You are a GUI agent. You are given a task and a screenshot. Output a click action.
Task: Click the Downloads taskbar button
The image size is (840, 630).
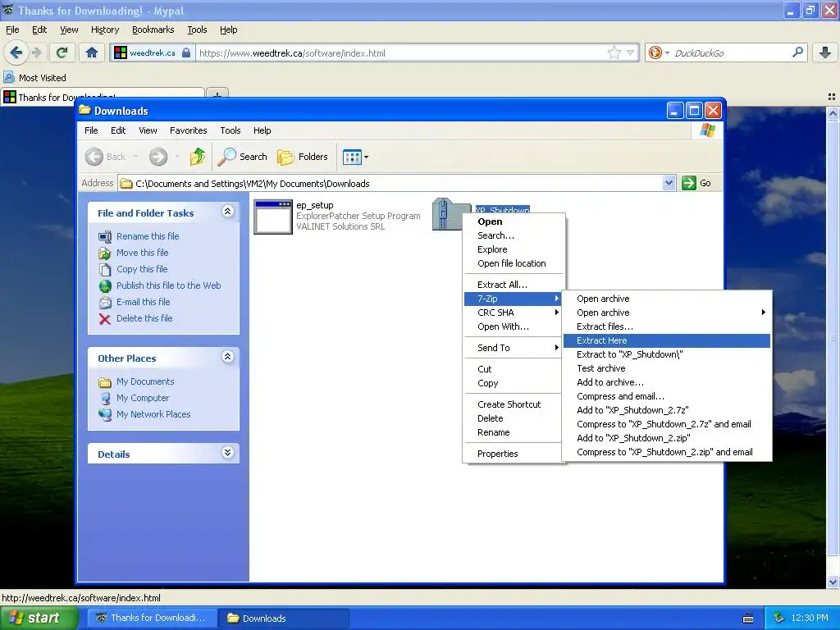coord(284,618)
